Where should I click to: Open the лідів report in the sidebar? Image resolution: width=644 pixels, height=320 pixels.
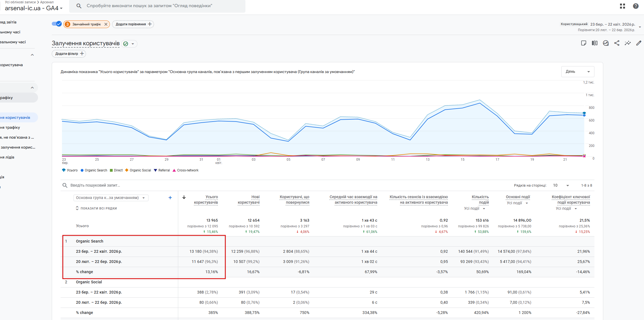tap(7, 157)
